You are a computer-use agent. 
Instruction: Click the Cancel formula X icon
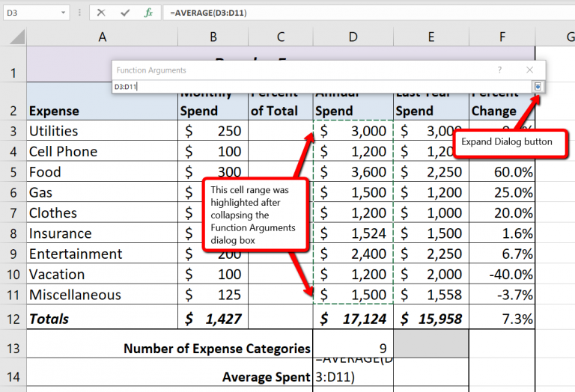(101, 13)
